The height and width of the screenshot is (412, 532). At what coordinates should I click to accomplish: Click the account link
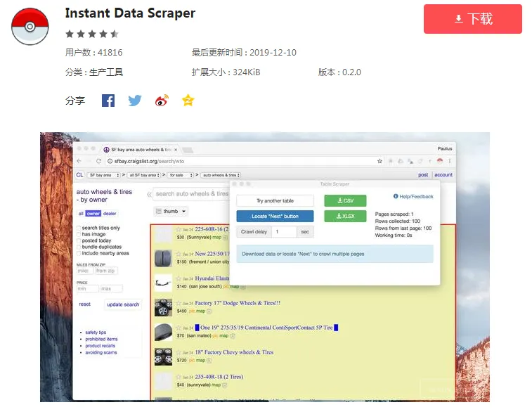[443, 175]
